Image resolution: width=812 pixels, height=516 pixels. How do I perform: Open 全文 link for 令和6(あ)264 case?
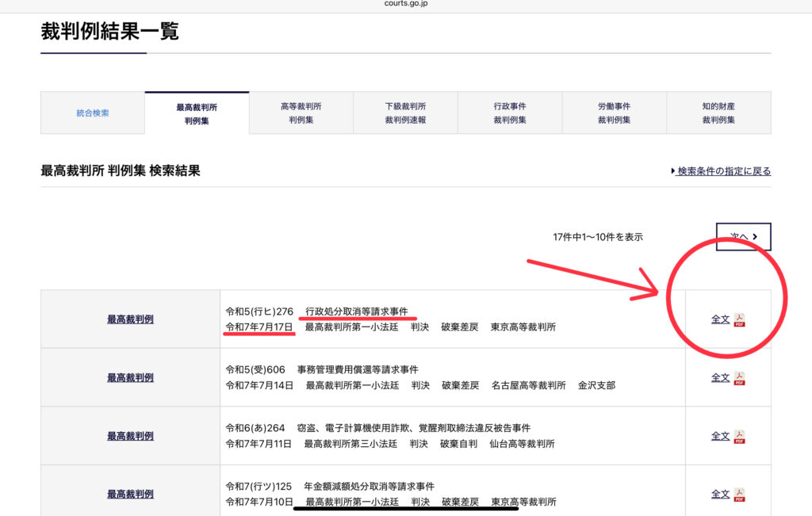click(x=720, y=436)
